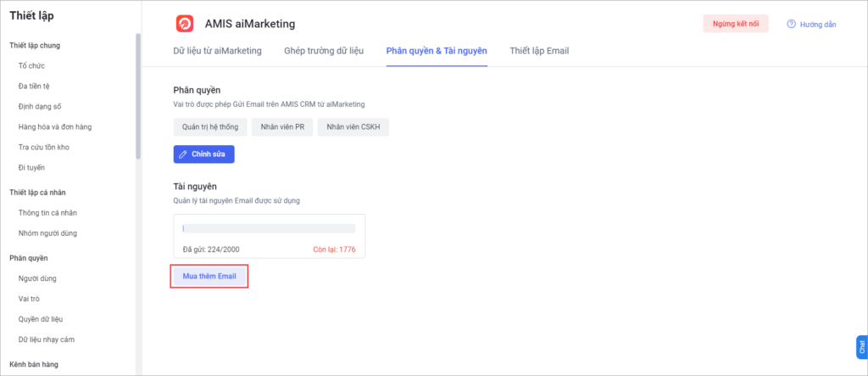Click the pencil icon on Chỉnh sửa
The image size is (868, 376).
183,154
